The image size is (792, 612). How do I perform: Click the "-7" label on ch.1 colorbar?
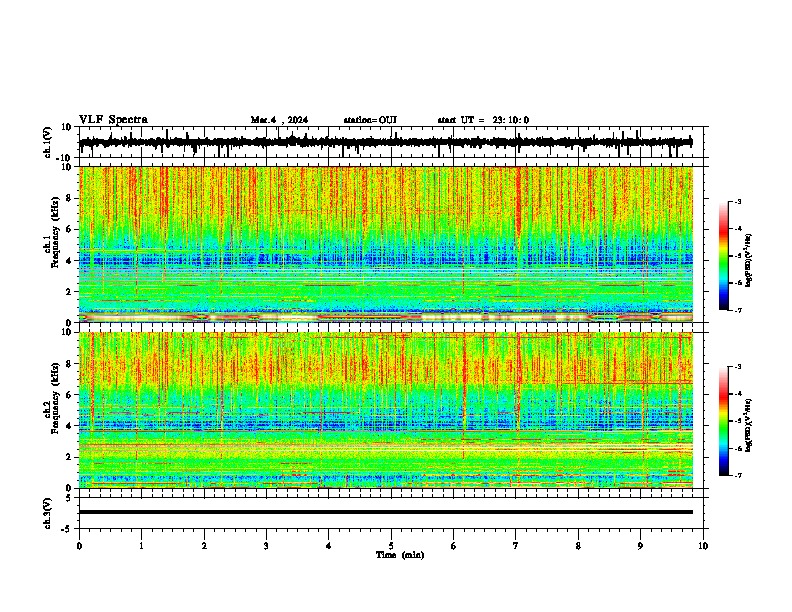point(737,311)
